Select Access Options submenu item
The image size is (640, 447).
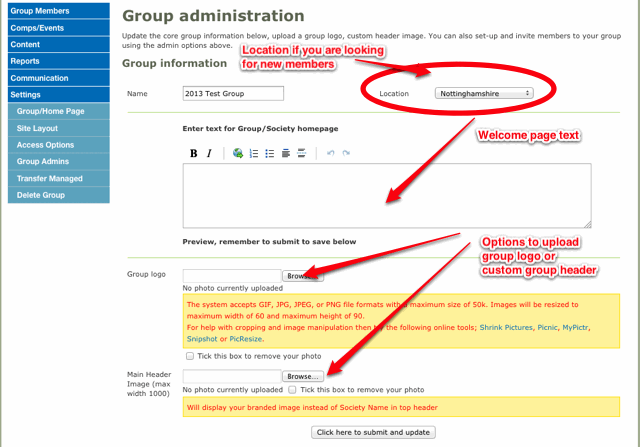(x=59, y=145)
